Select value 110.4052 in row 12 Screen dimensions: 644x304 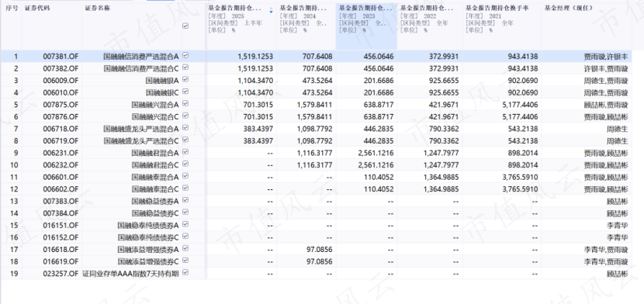tap(379, 189)
